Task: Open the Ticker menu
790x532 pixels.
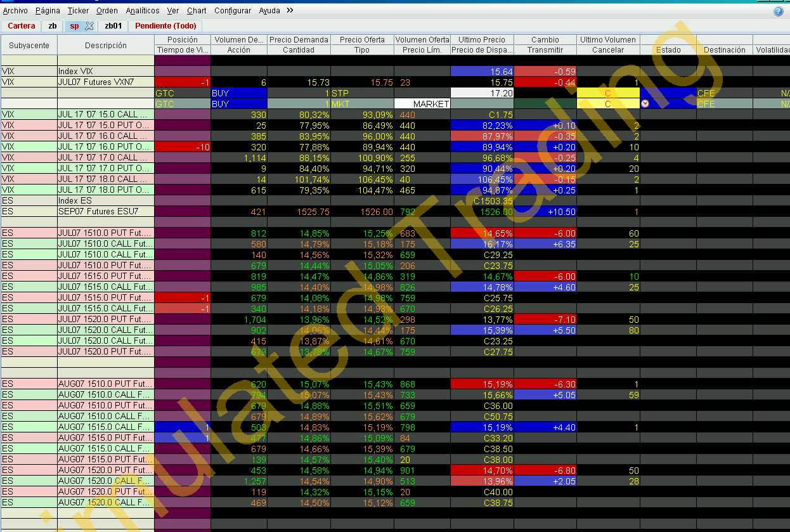Action: pyautogui.click(x=79, y=11)
